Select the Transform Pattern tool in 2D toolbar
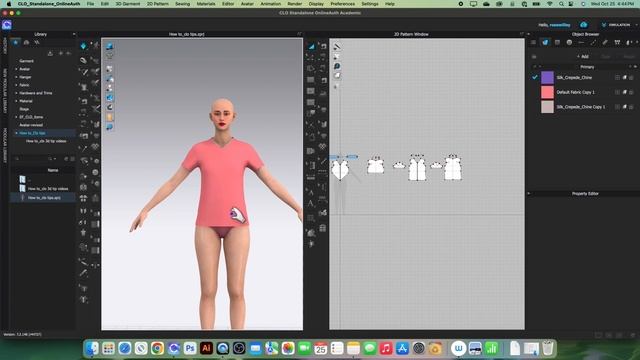Screen dimensions: 640x360 click(311, 47)
